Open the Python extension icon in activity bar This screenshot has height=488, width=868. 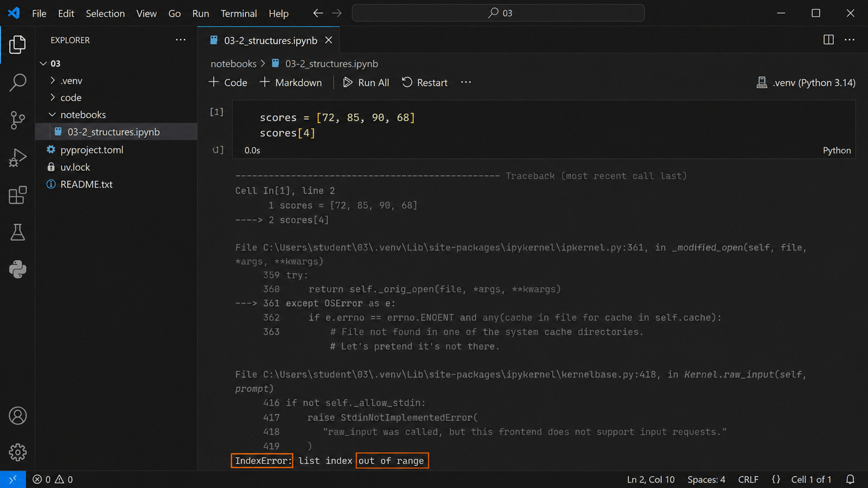click(17, 269)
